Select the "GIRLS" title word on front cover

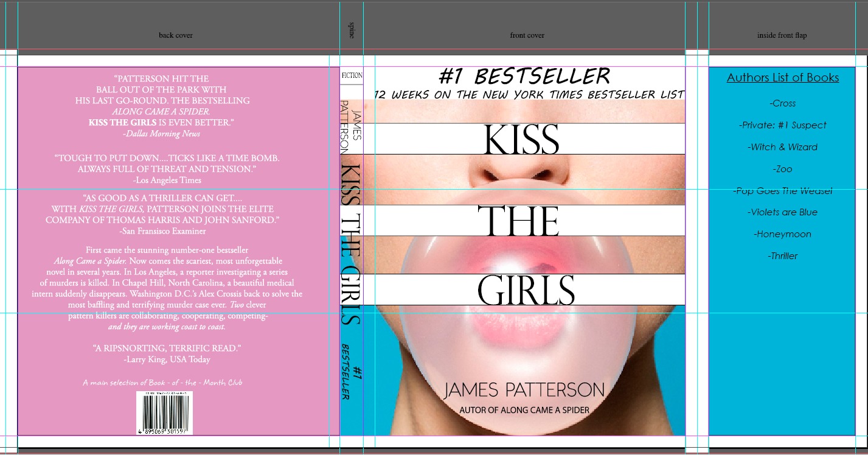pos(527,290)
